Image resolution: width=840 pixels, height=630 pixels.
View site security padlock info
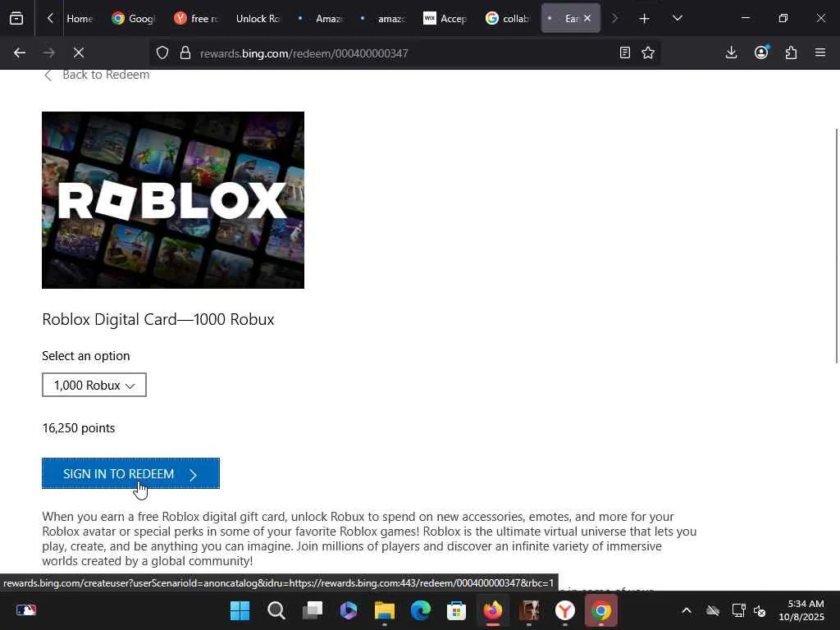click(185, 52)
